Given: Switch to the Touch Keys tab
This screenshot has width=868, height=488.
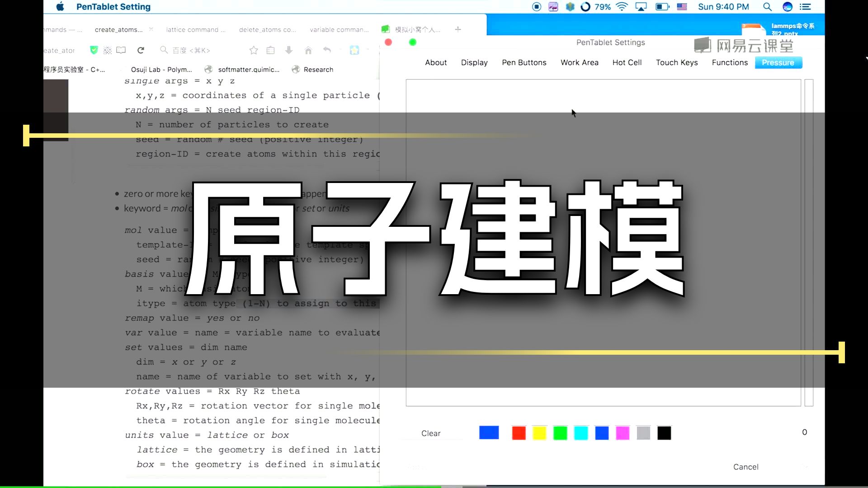Looking at the screenshot, I should point(677,62).
